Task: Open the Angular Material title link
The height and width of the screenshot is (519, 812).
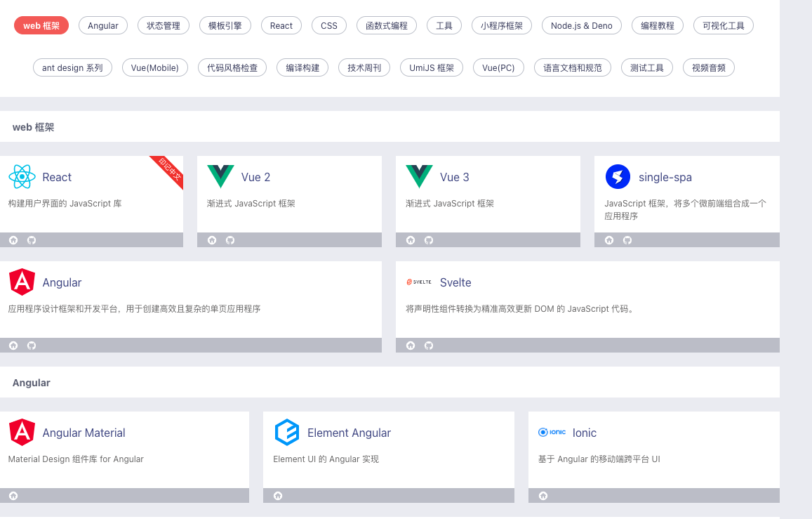Action: [84, 433]
